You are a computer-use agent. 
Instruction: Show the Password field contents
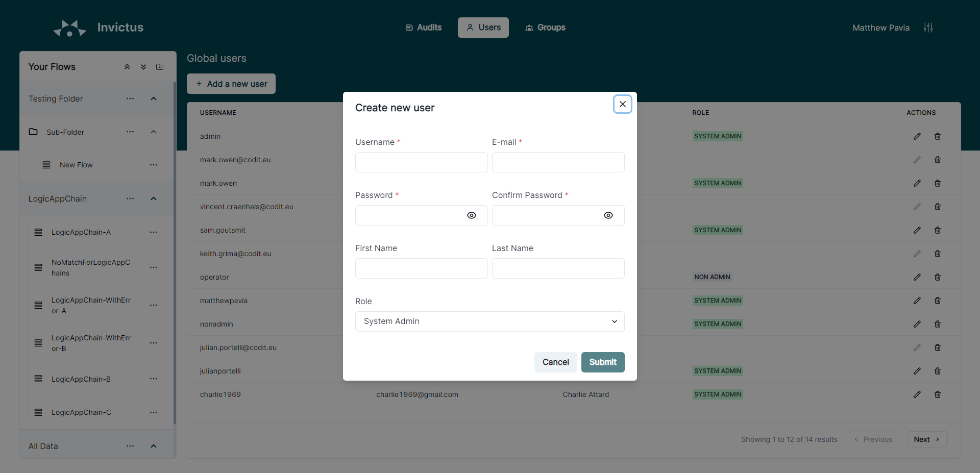[471, 215]
